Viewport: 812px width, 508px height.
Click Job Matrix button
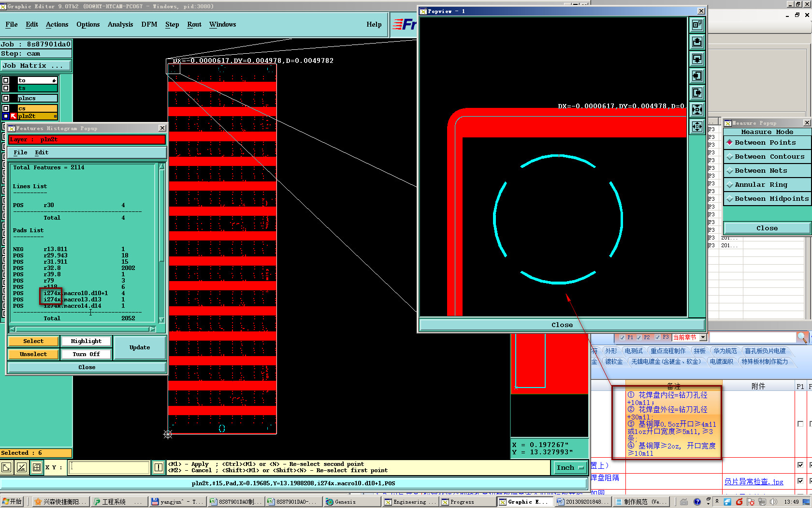[x=36, y=65]
